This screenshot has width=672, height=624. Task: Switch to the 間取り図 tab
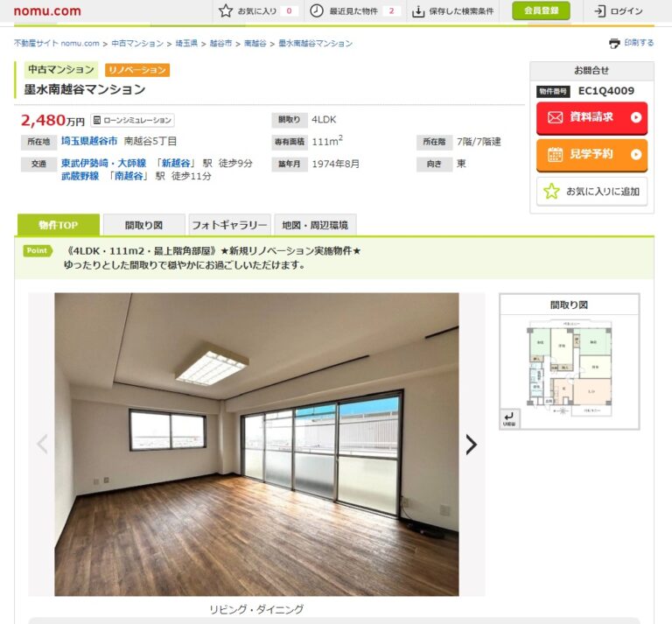click(144, 225)
